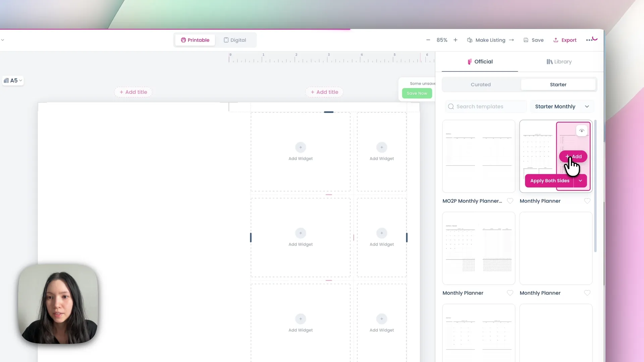644x362 pixels.
Task: Click Add title on the right page
Action: 324,92
